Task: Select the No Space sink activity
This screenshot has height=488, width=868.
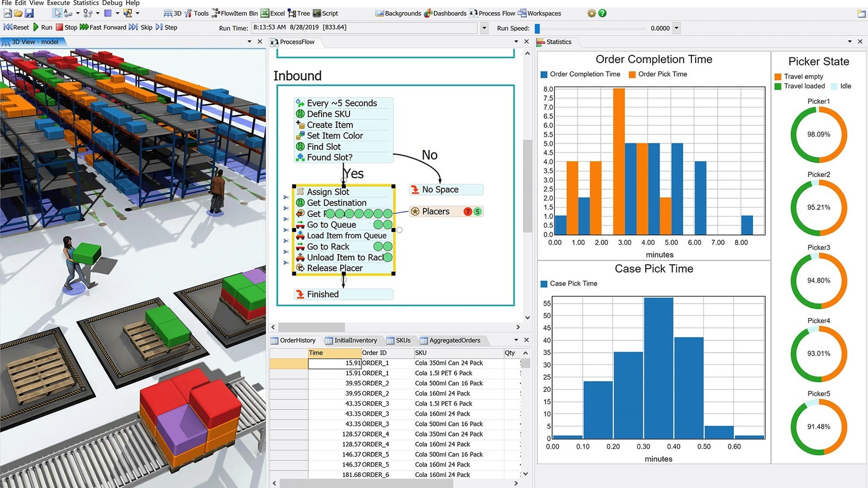Action: pos(446,190)
